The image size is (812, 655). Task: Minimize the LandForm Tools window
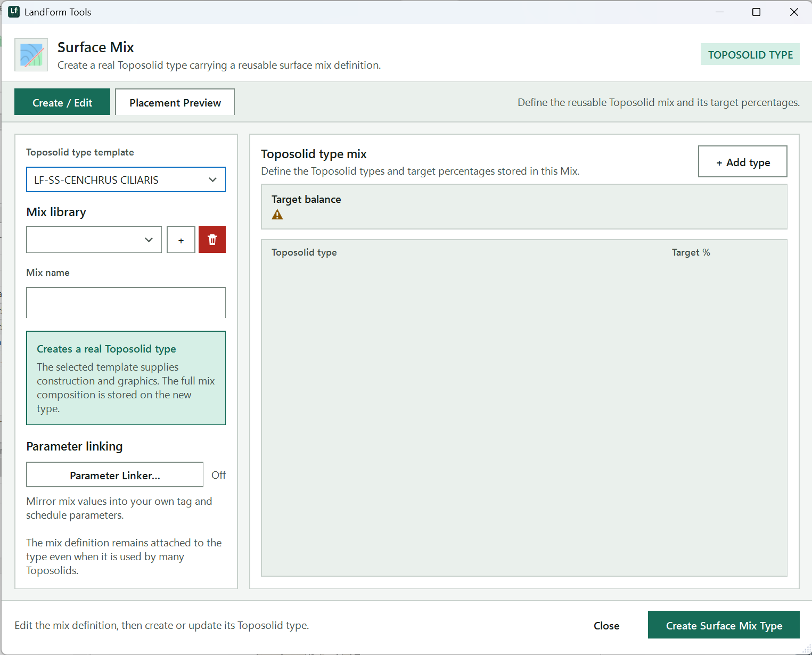click(719, 12)
